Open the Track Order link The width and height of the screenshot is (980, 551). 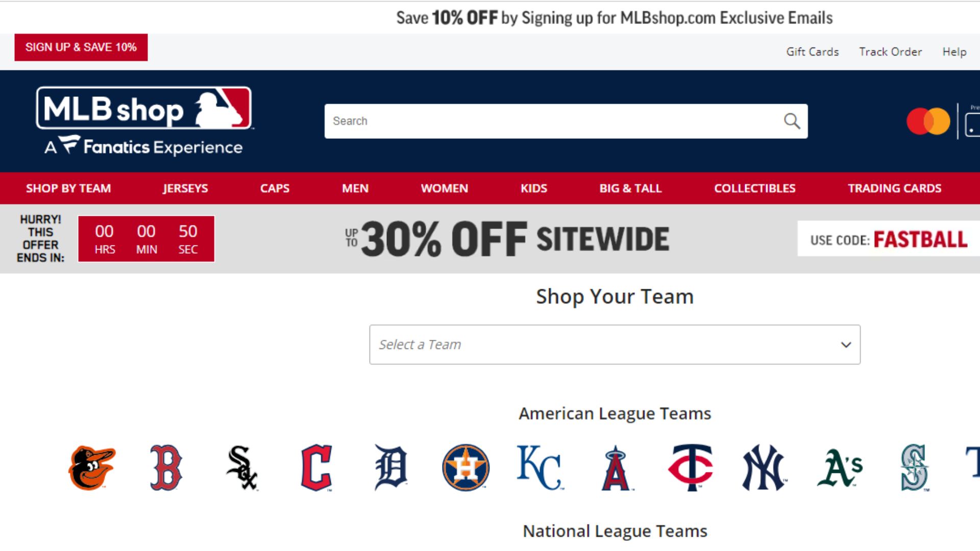(x=890, y=52)
